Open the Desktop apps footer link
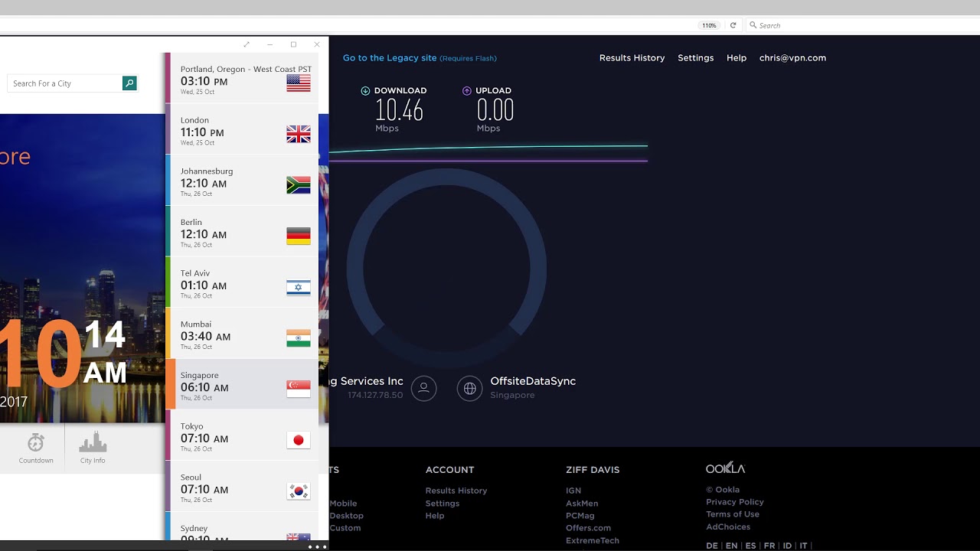 pos(347,516)
